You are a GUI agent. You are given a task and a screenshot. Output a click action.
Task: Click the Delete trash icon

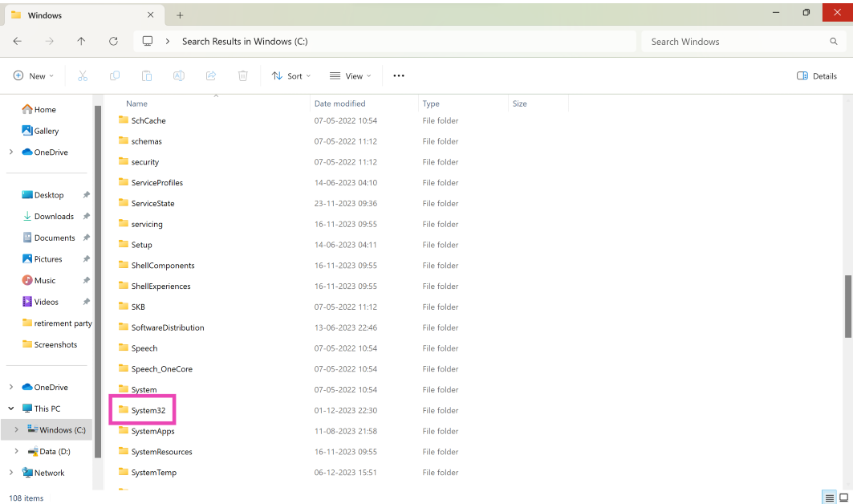tap(243, 75)
